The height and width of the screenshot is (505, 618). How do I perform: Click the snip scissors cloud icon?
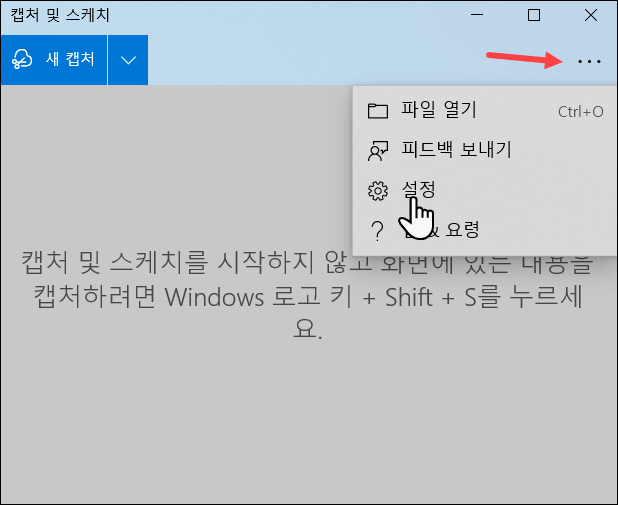(x=22, y=60)
